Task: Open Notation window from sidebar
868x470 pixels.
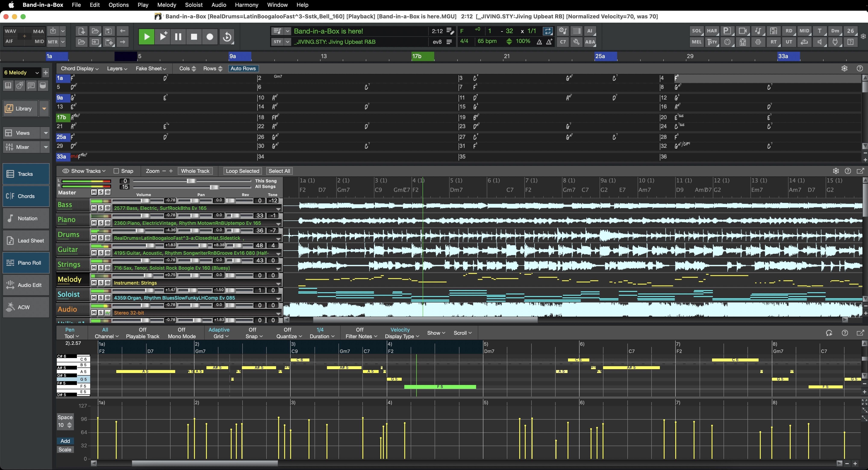Action: (26, 218)
